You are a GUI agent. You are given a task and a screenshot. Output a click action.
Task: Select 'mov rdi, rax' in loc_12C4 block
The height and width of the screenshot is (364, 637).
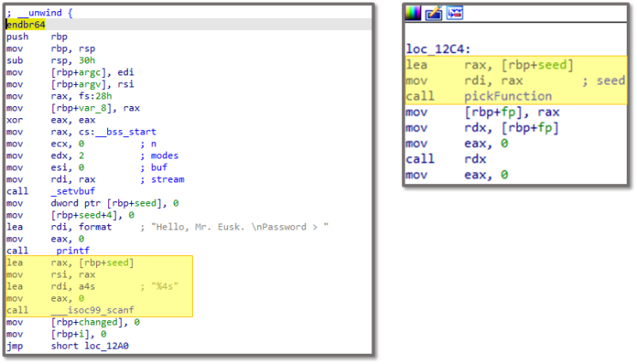click(x=465, y=81)
